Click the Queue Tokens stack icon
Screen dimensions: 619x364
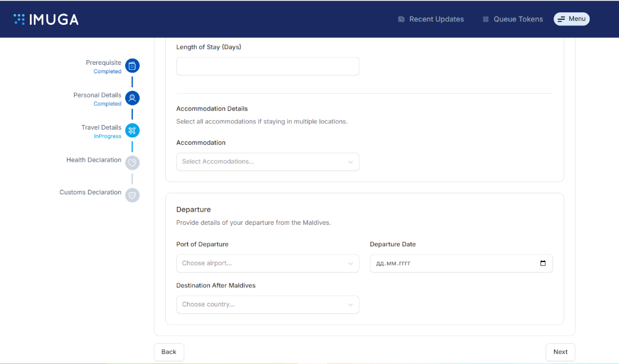[x=485, y=19]
